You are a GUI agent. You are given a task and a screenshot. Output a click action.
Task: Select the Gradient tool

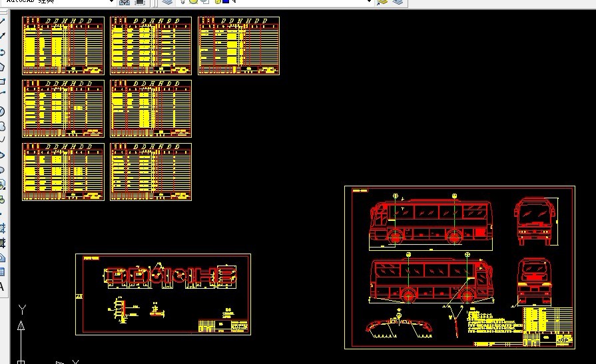point(2,243)
